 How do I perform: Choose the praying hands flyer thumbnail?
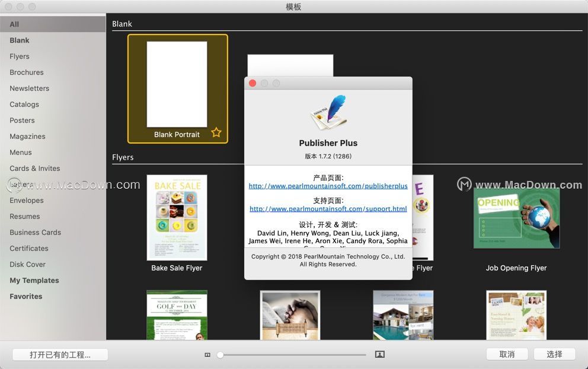coord(290,315)
